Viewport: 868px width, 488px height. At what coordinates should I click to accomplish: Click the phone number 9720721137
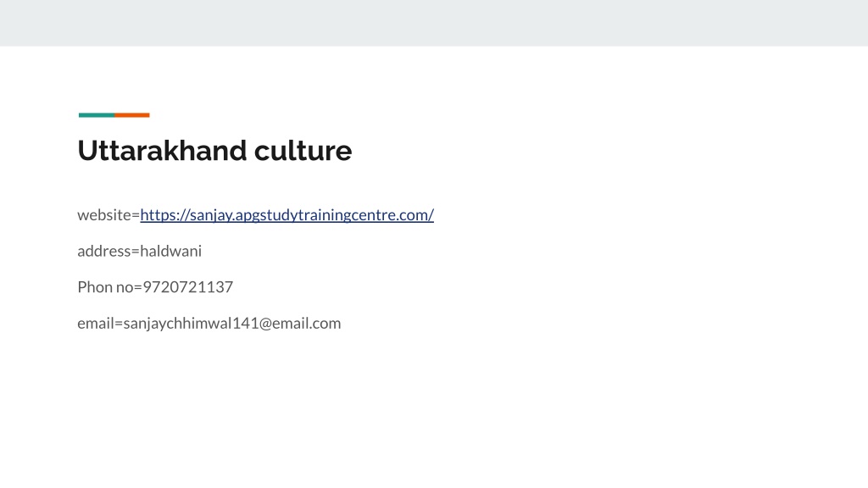click(x=187, y=286)
